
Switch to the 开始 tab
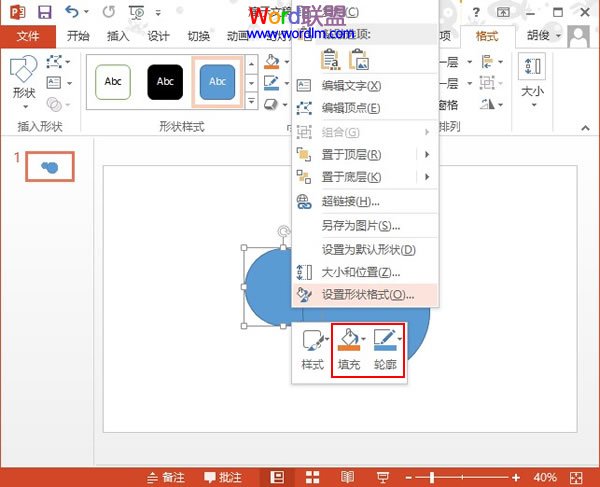(78, 36)
